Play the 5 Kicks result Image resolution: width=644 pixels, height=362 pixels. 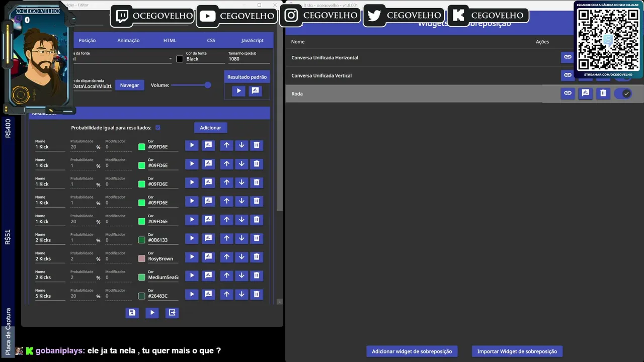click(x=192, y=294)
